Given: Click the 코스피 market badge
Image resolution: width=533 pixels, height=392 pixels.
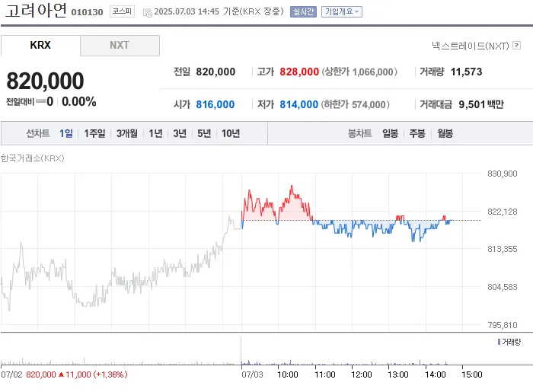Looking at the screenshot, I should click(122, 11).
